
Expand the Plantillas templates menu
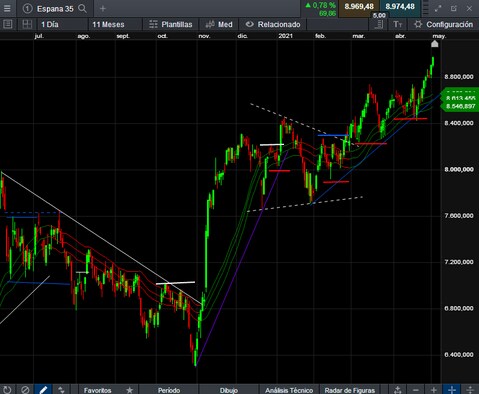[x=171, y=24]
